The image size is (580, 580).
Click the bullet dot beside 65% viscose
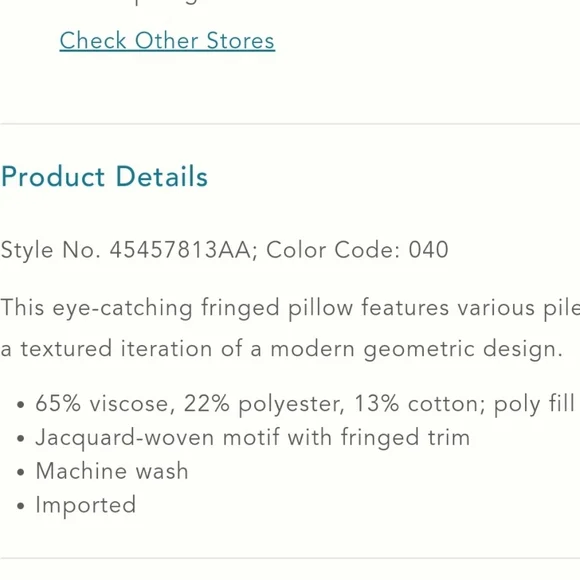[x=21, y=405]
